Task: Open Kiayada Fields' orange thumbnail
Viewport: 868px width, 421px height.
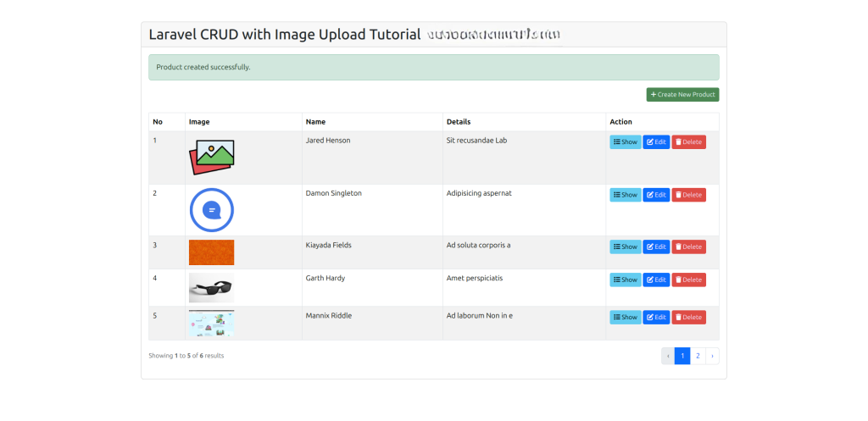Action: [211, 252]
